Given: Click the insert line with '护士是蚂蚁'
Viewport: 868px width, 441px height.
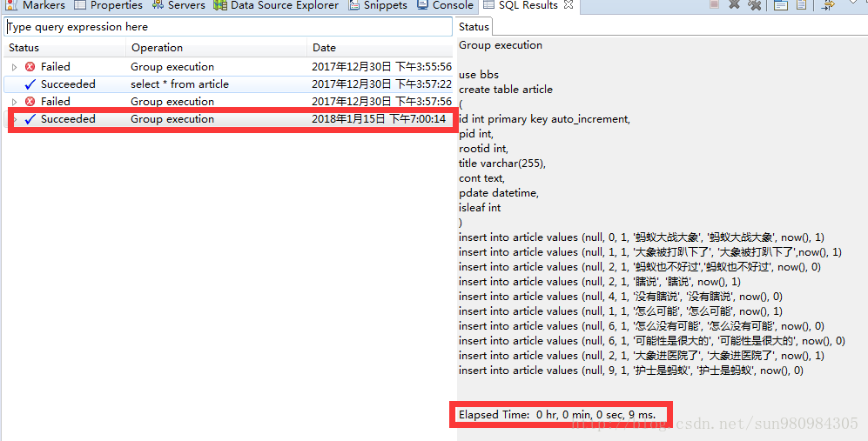Looking at the screenshot, I should (631, 371).
